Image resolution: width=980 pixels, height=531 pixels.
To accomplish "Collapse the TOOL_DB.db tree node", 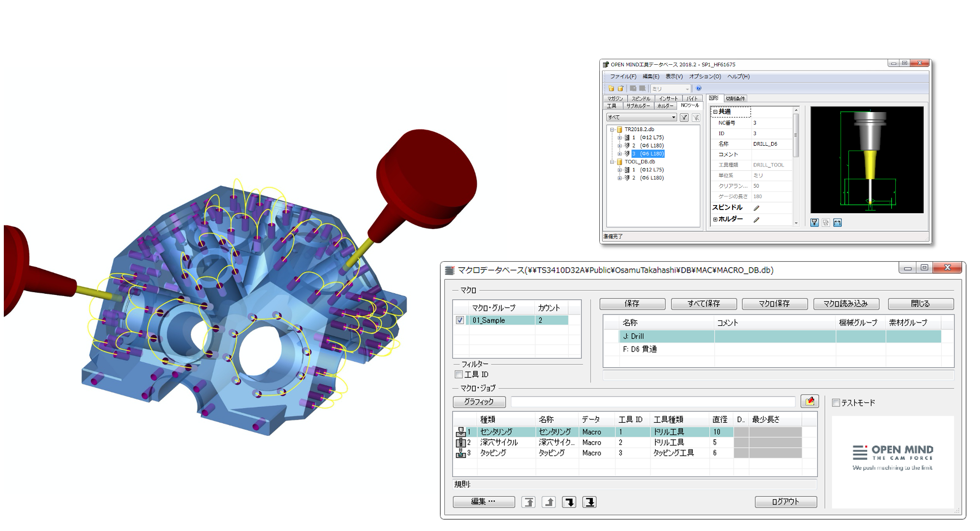I will 612,162.
